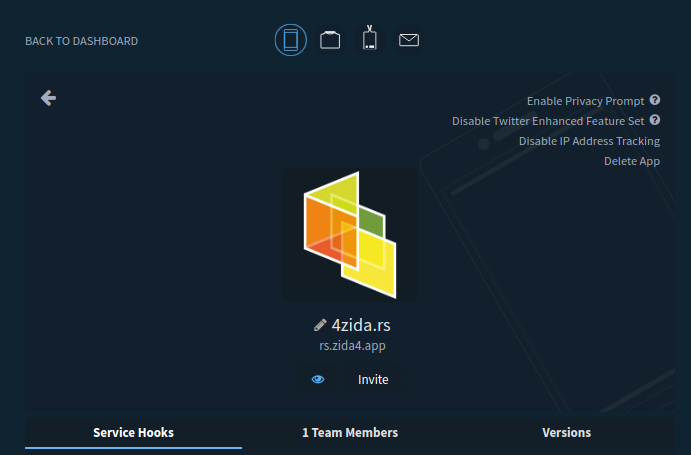Open the beta device badge icon

click(370, 39)
